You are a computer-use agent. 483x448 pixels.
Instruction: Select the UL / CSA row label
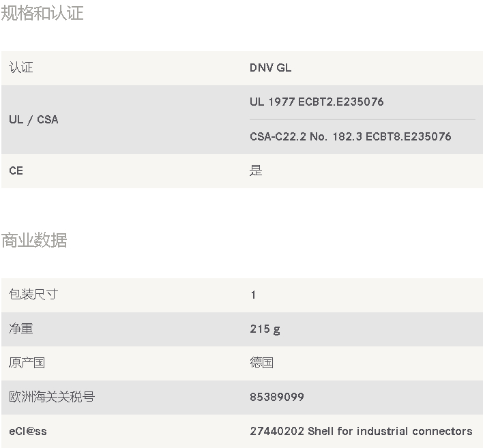[33, 119]
